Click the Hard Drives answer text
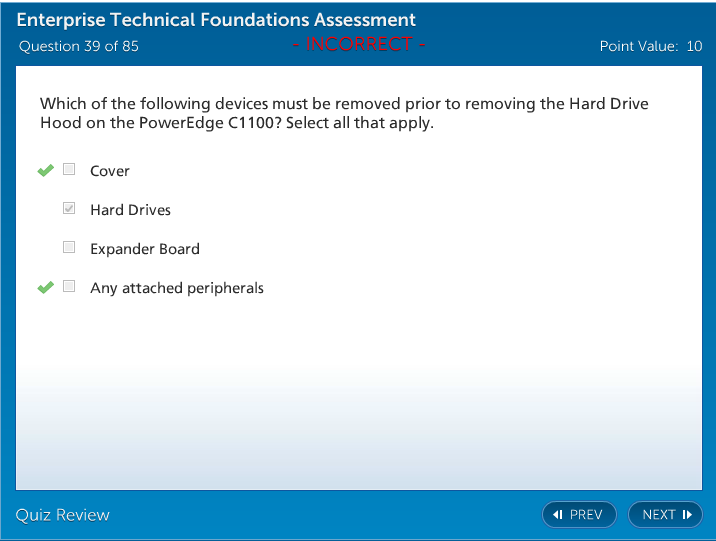Screen dimensions: 716x541 [x=130, y=210]
